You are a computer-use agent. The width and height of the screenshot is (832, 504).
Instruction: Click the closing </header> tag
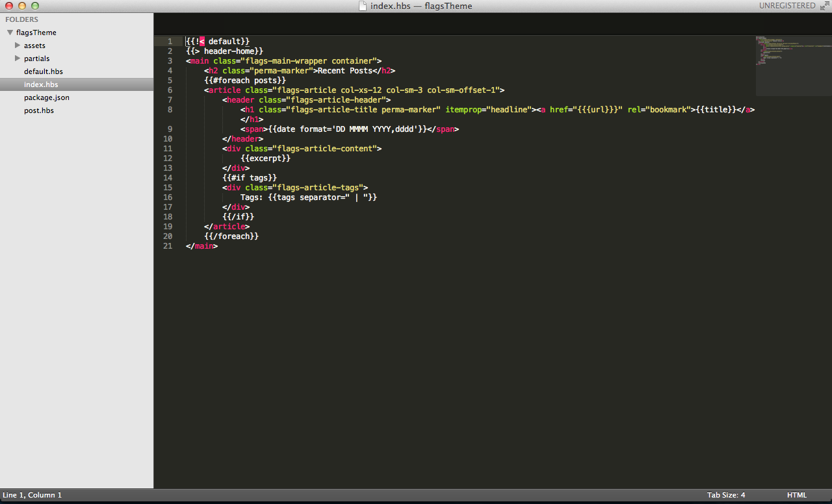pyautogui.click(x=242, y=139)
